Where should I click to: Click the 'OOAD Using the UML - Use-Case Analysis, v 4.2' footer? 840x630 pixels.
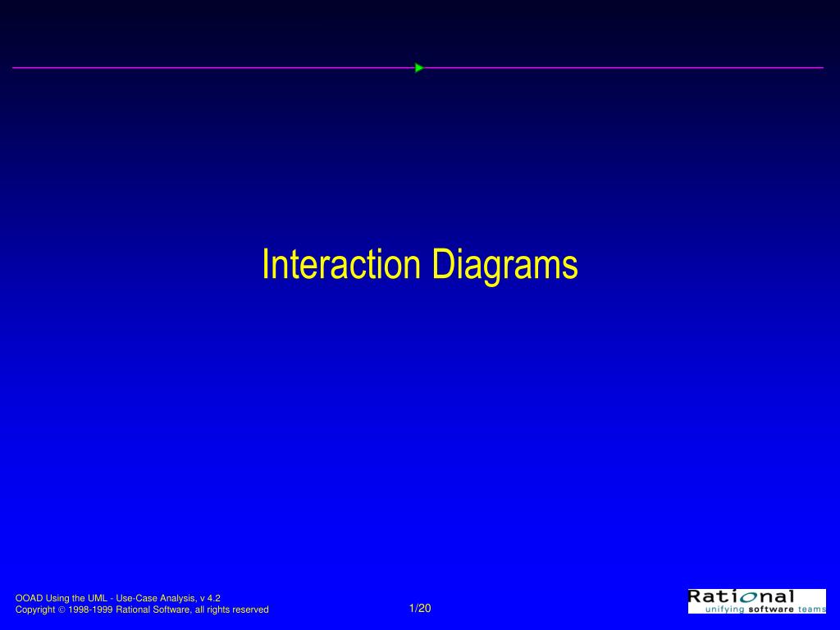(x=118, y=598)
